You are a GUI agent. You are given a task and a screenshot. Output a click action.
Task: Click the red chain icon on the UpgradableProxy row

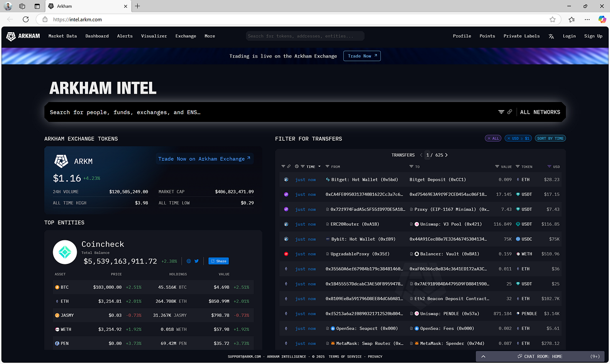[286, 254]
